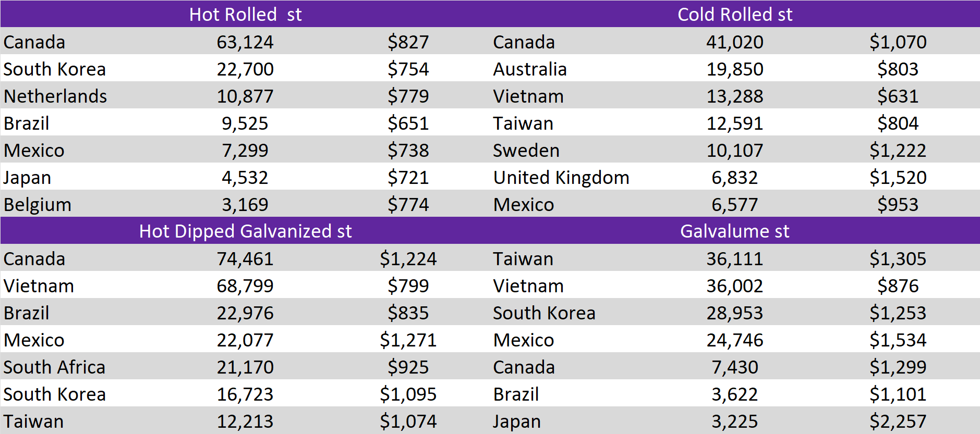This screenshot has height=434, width=980.
Task: Select the Galvalume st section header
Action: [x=734, y=231]
